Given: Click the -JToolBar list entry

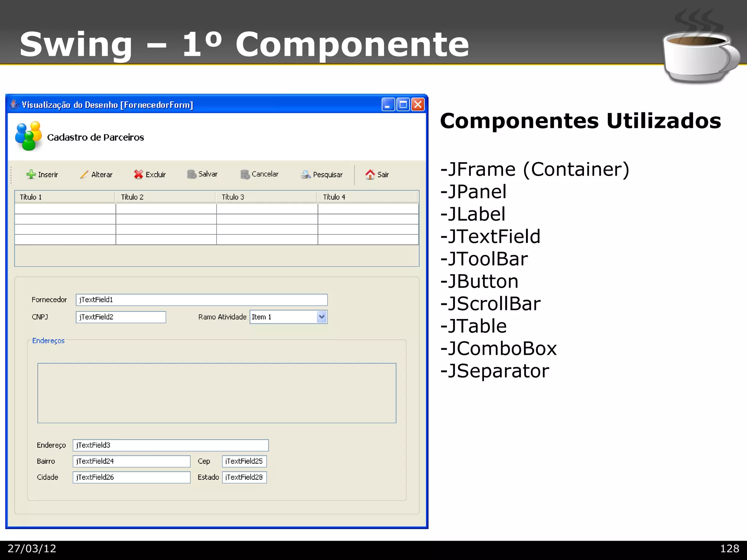Looking at the screenshot, I should (x=484, y=259).
